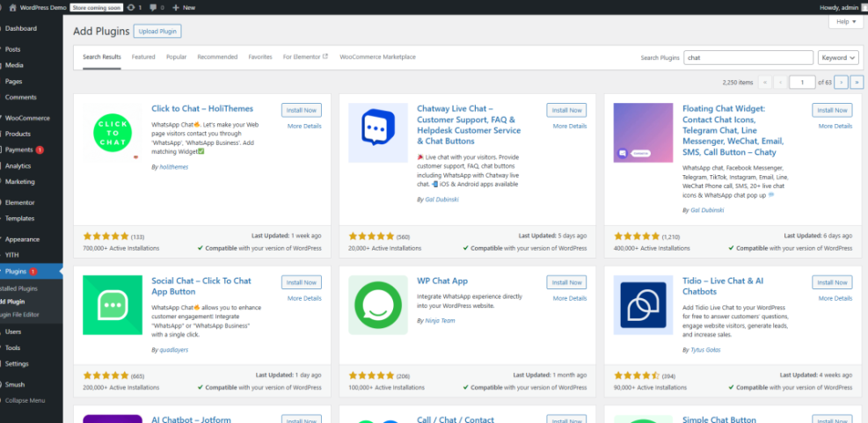Jump to last results page arrow

click(857, 82)
